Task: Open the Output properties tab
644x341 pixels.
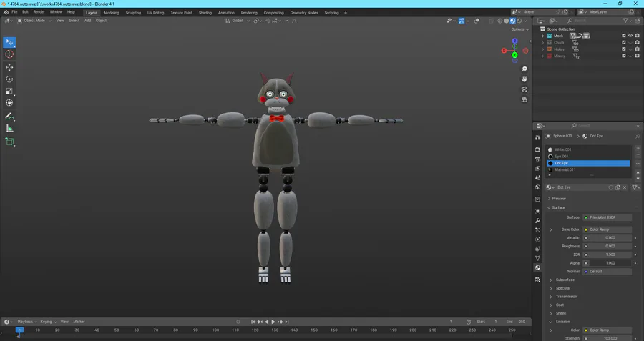Action: pyautogui.click(x=537, y=159)
